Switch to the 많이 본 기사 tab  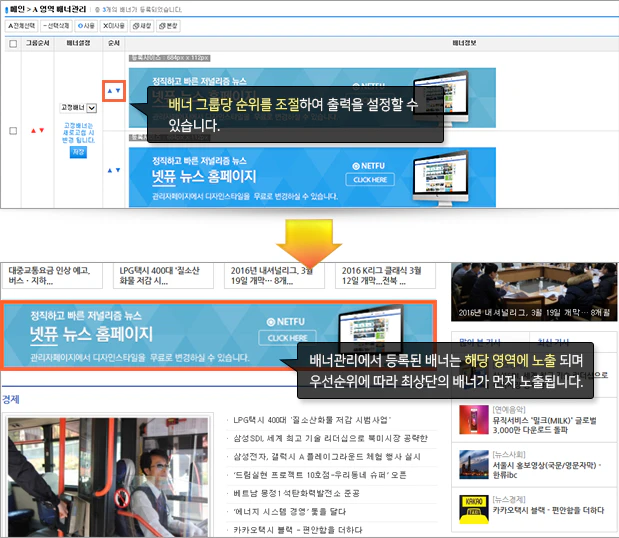click(479, 341)
